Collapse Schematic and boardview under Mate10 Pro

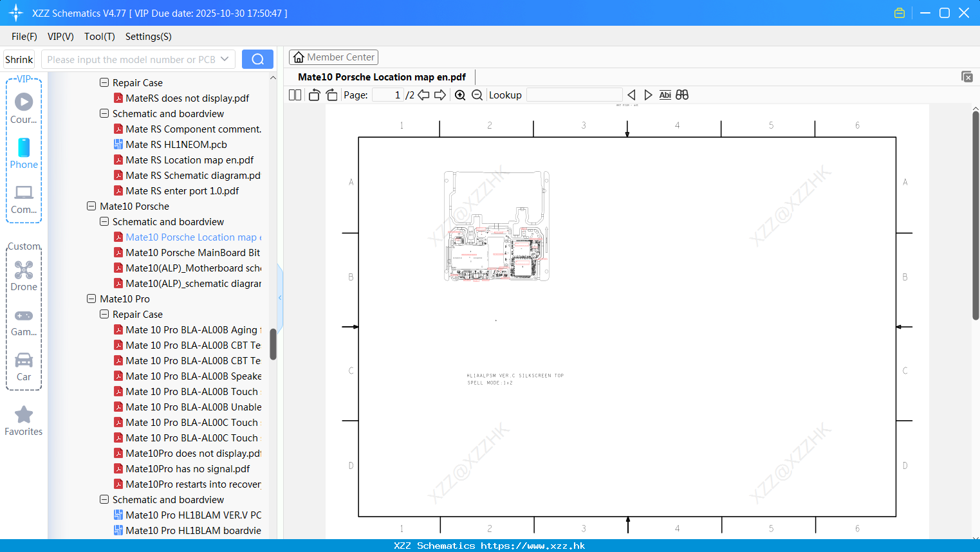[x=104, y=500]
